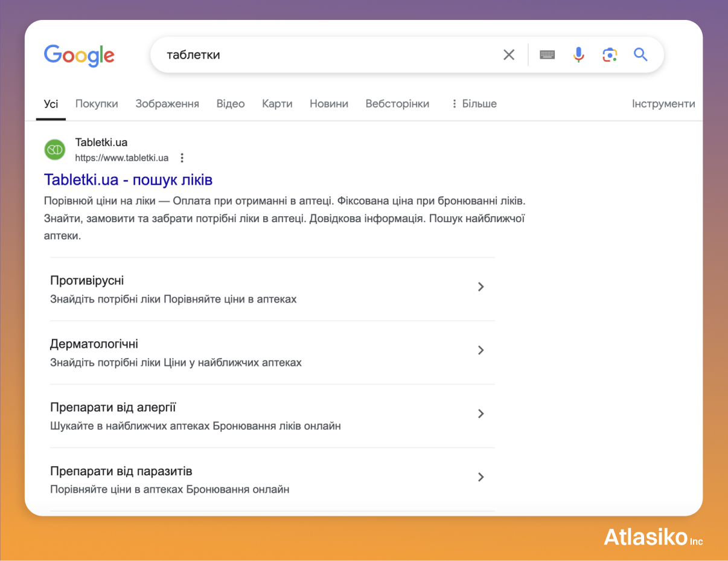Open the Tabletki.ua - пошук ліків result link
Viewport: 728px width, 561px height.
(x=128, y=179)
